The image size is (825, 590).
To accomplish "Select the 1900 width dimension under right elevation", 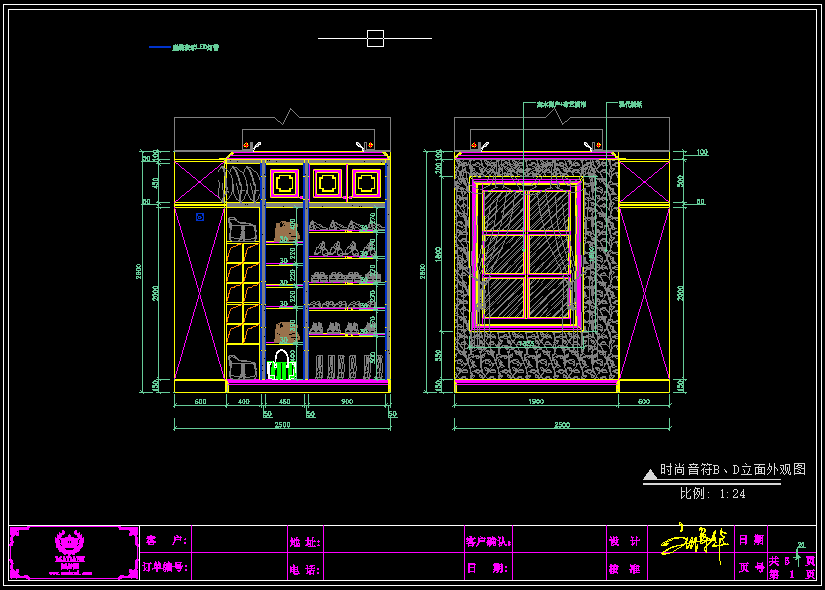I will [x=535, y=402].
